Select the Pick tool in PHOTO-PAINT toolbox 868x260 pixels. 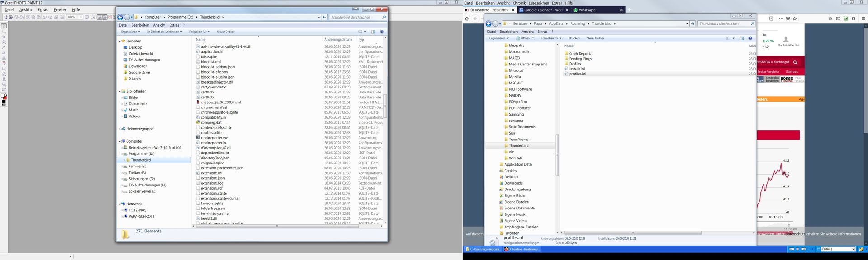(x=4, y=26)
